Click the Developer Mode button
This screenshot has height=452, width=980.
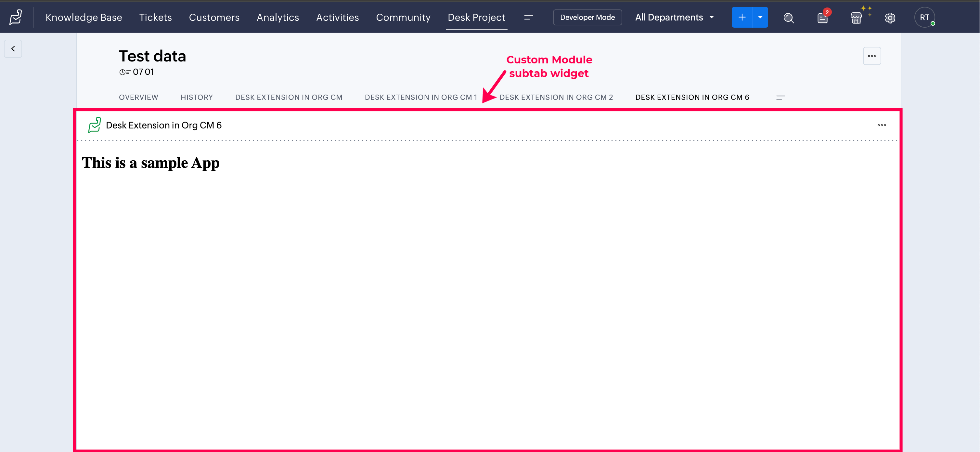587,17
